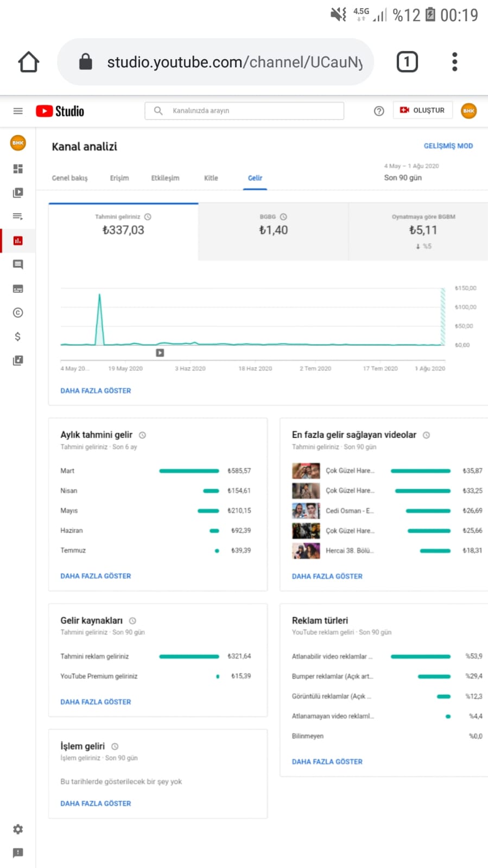Switch to the Erişim tab
The height and width of the screenshot is (868, 488).
(119, 178)
